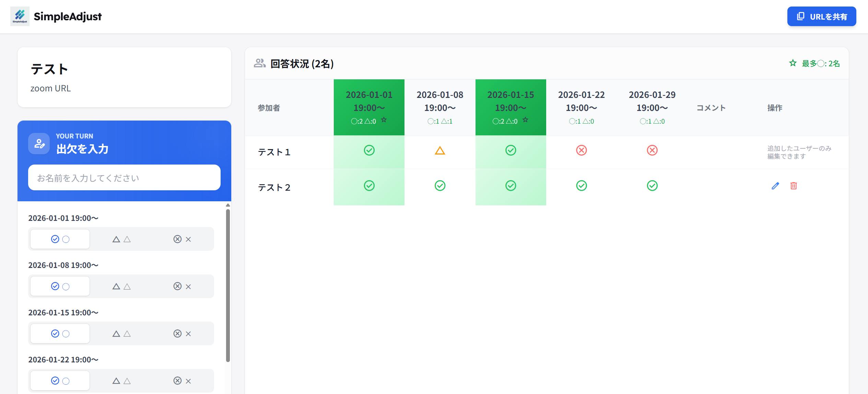
Task: Select × for 2026-01-15 19:00
Action: 181,333
